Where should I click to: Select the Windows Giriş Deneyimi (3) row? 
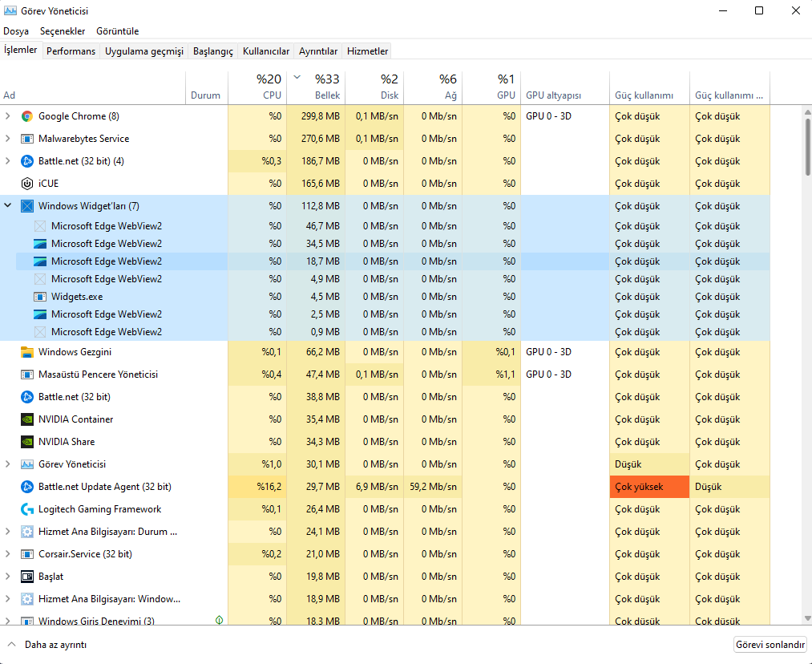(x=385, y=619)
